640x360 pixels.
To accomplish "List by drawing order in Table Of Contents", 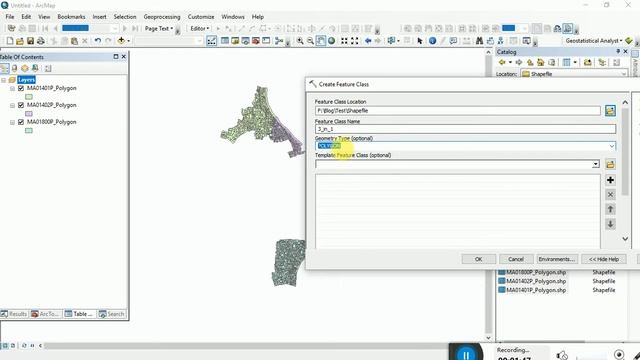I will (x=4, y=68).
